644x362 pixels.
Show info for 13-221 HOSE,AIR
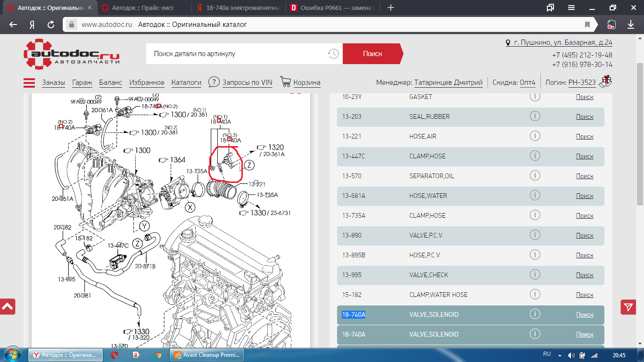tap(535, 136)
